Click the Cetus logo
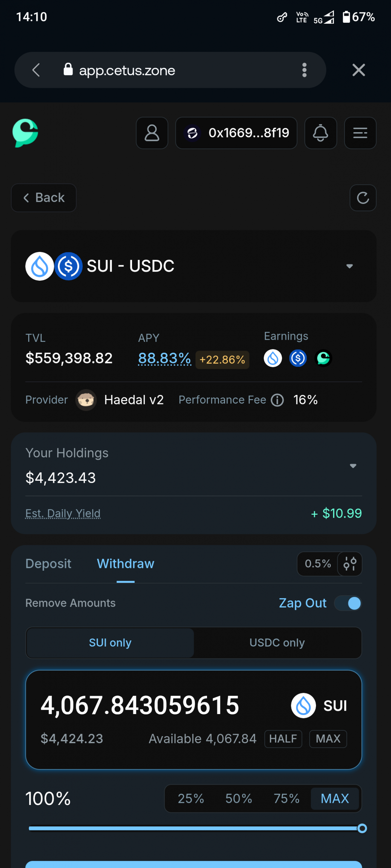Viewport: 391px width, 868px height. pyautogui.click(x=25, y=133)
